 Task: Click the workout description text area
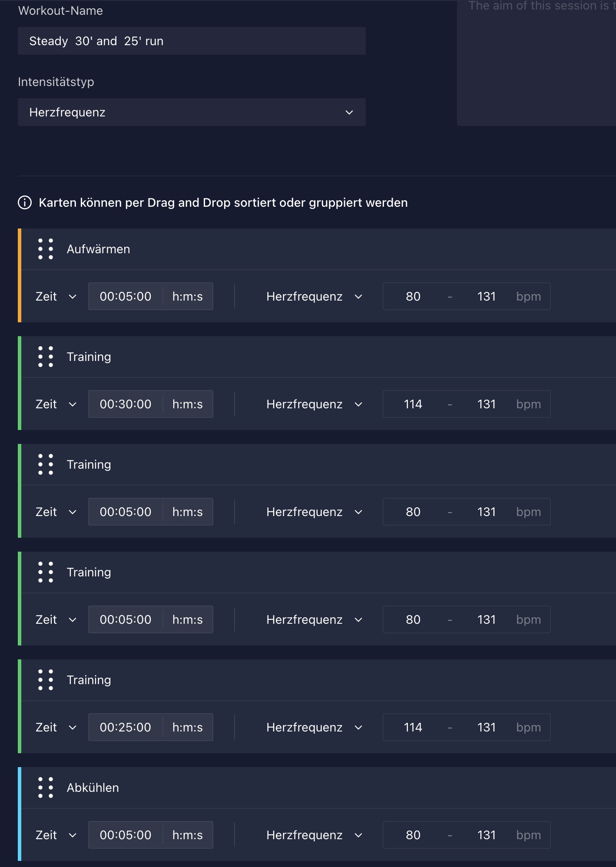click(537, 65)
